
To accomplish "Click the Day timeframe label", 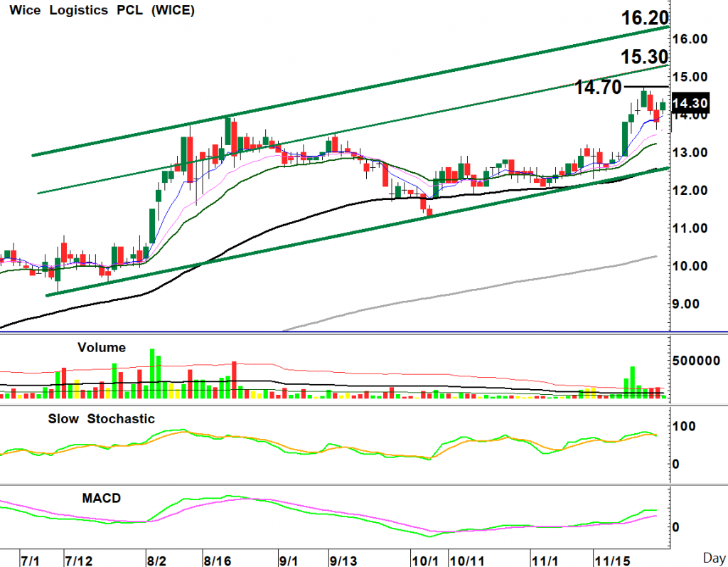I will pos(714,558).
